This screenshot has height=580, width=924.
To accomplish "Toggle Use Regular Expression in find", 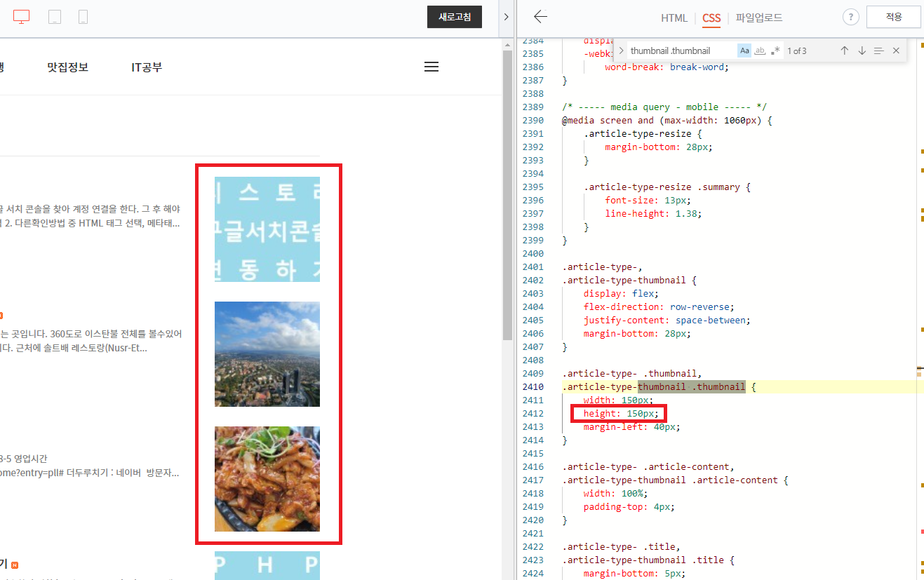I will (775, 50).
